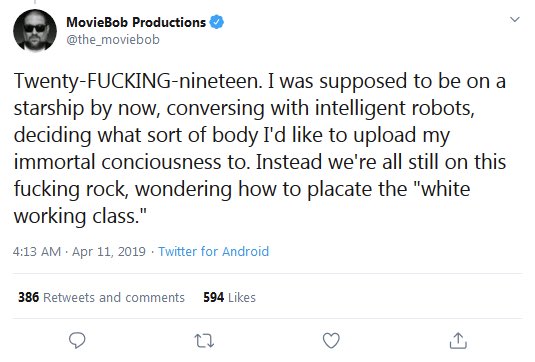535x362 pixels.
Task: Click the blue verified checkmark badge
Action: pos(216,22)
